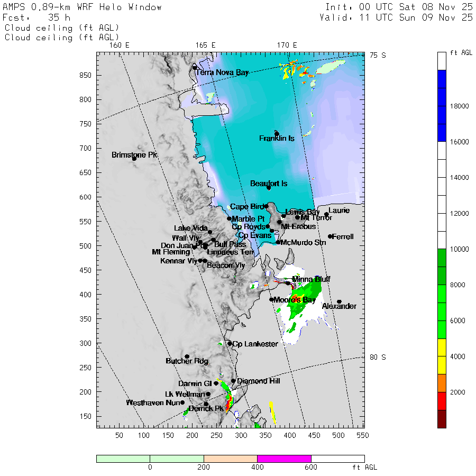Select the Diamond Hill marker dot

point(233,381)
